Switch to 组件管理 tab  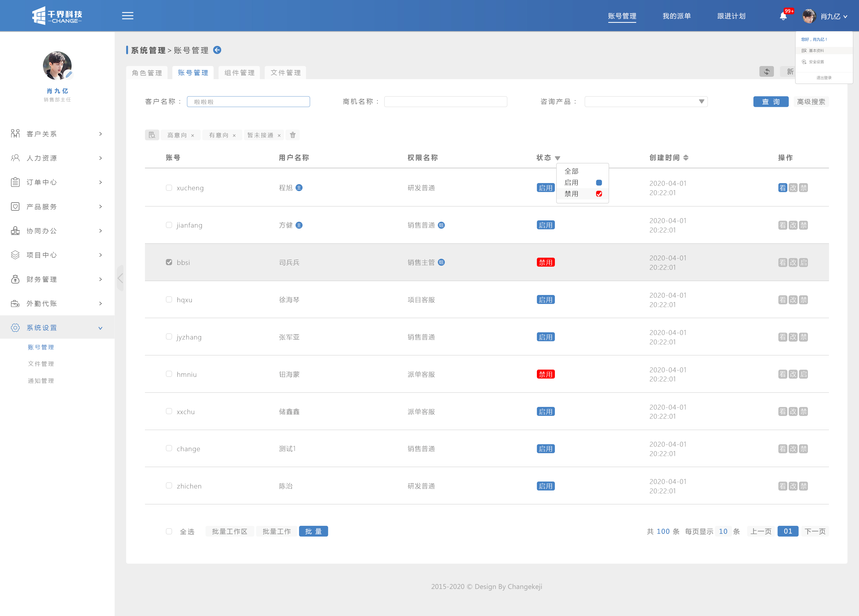pos(239,73)
